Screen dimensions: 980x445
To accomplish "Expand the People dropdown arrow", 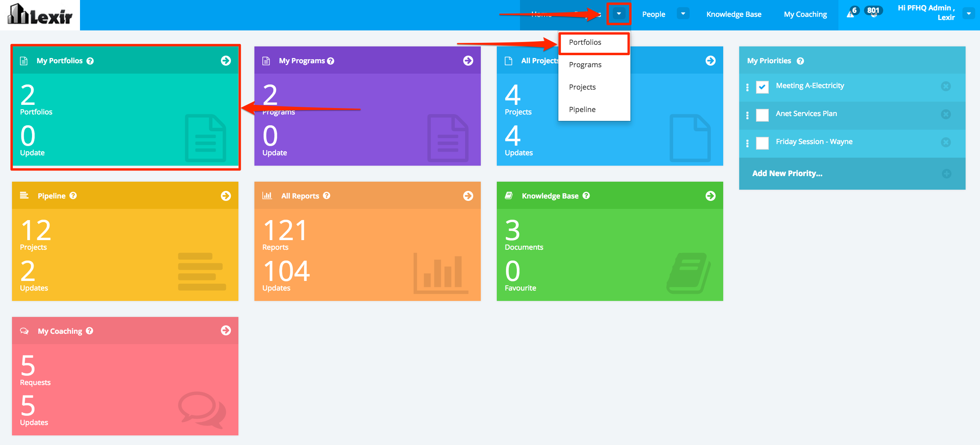I will pyautogui.click(x=683, y=14).
